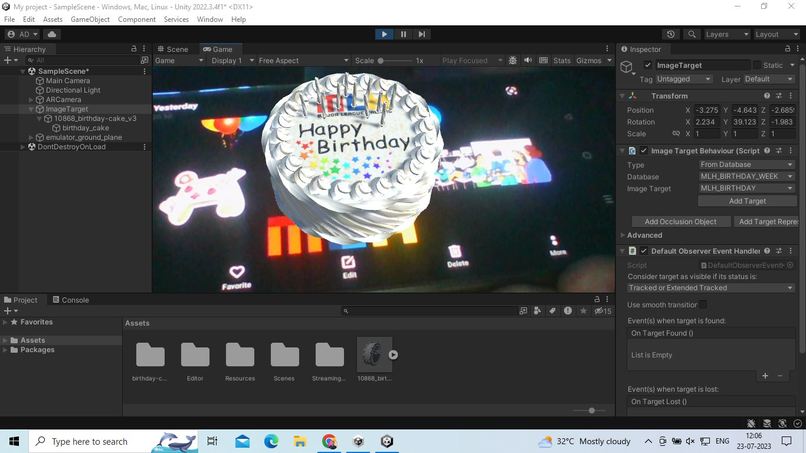
Task: Click the Position X value field
Action: pyautogui.click(x=707, y=110)
